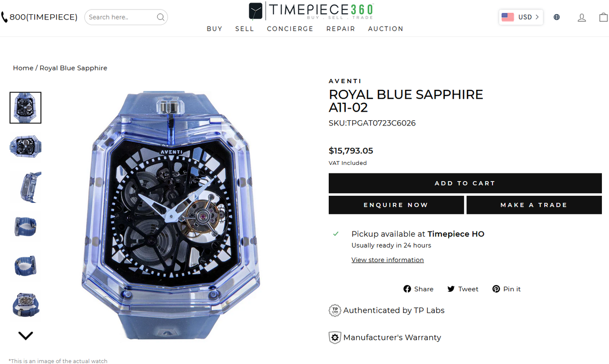The image size is (609, 364).
Task: Open the AUCTION menu item
Action: click(x=385, y=29)
